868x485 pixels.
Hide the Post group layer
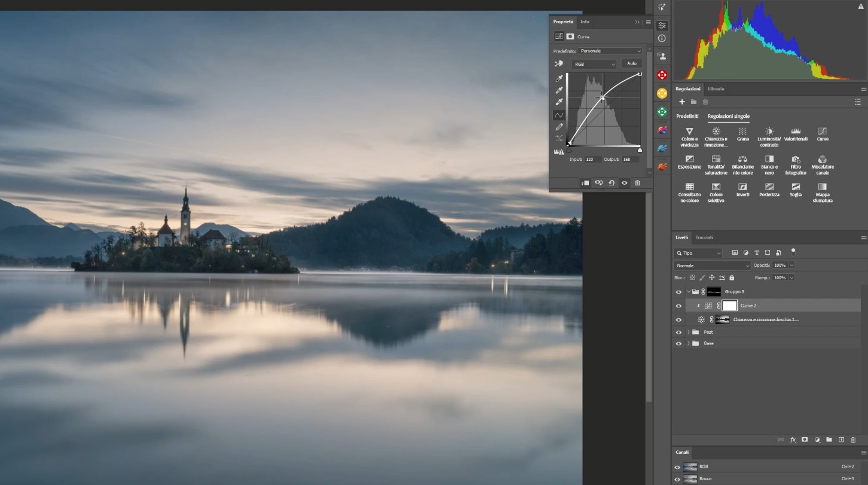(x=678, y=332)
